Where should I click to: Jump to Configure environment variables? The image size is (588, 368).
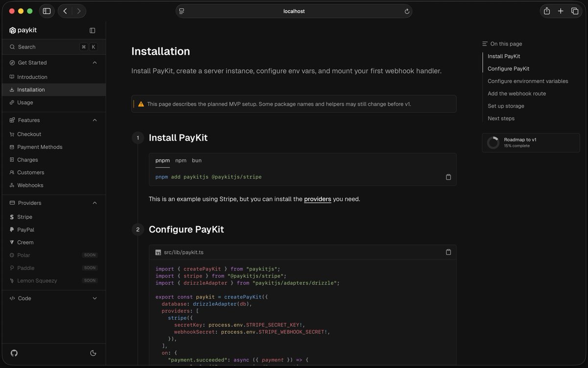pos(528,81)
